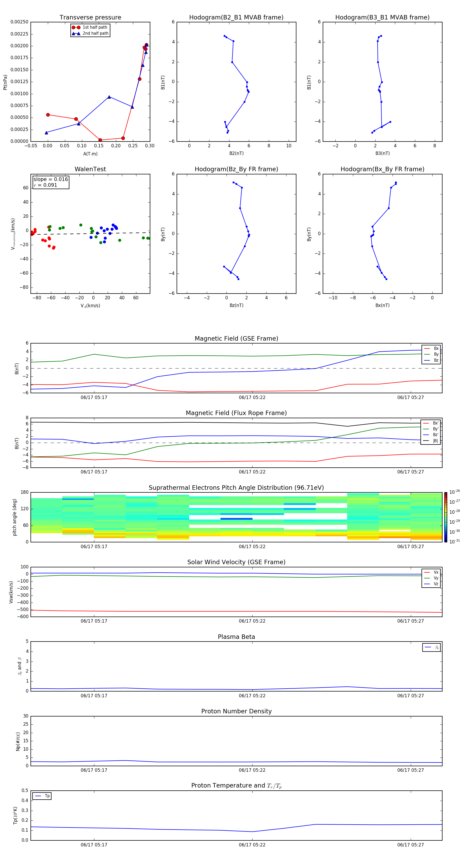This screenshot has height=868, width=473.
Task: Click the 'Np(#/cc)' axis label
Action: (18, 741)
